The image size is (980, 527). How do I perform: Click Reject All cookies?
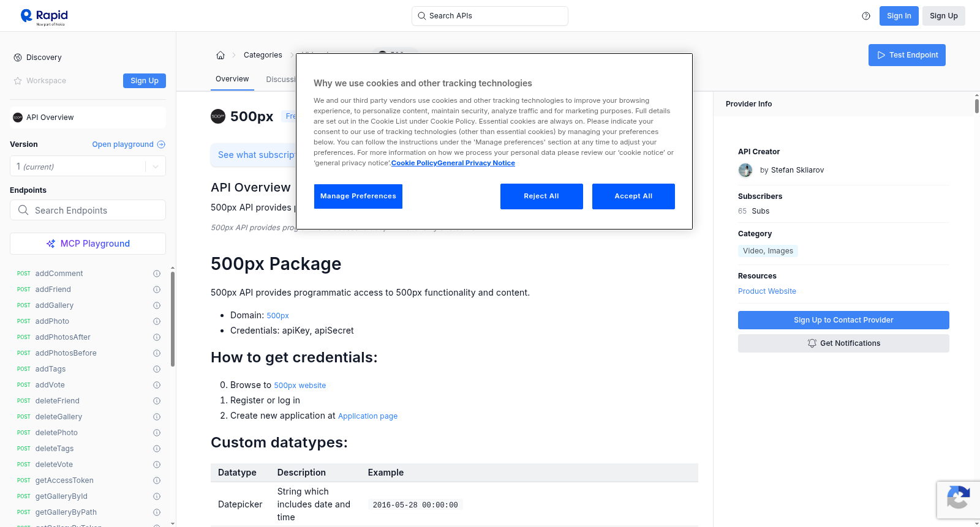[x=541, y=196]
